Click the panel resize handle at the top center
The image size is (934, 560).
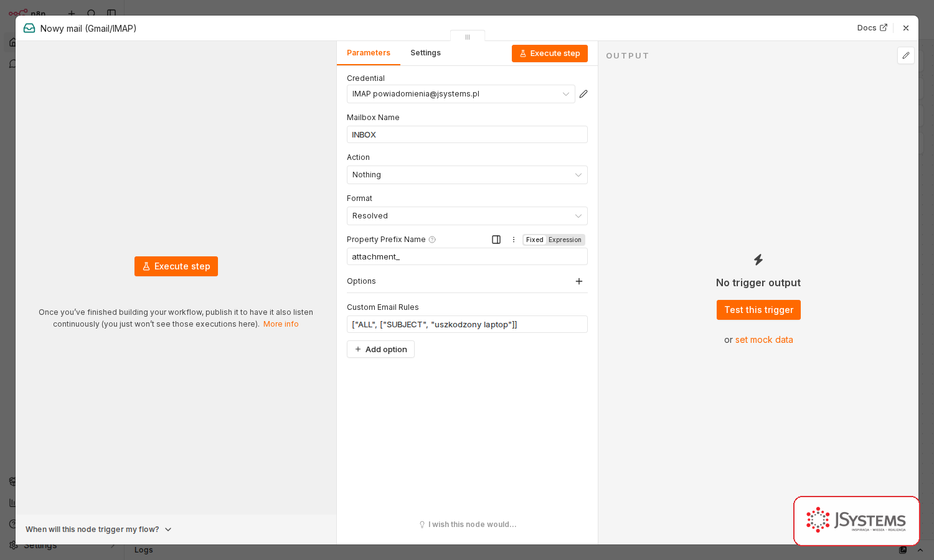point(468,36)
